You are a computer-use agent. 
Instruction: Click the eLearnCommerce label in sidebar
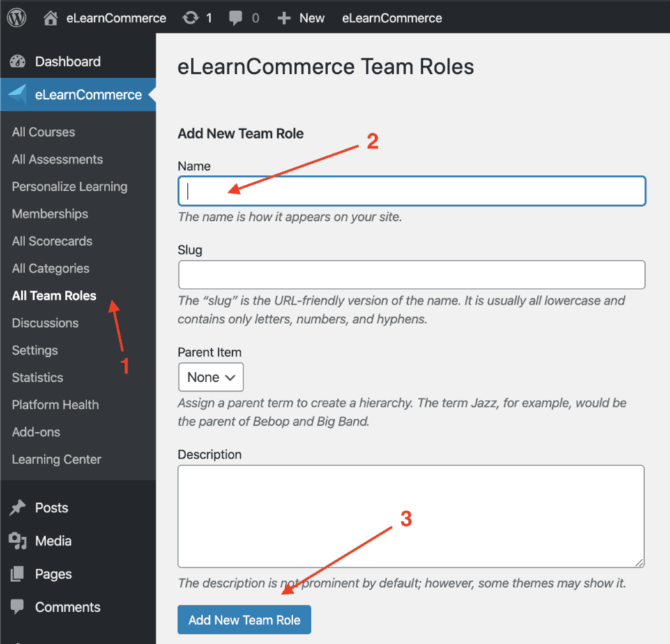89,95
